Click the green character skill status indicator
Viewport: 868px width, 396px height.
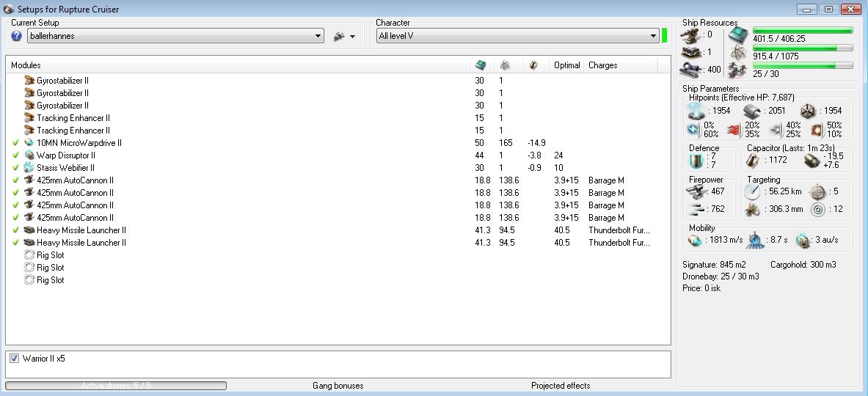tap(664, 36)
